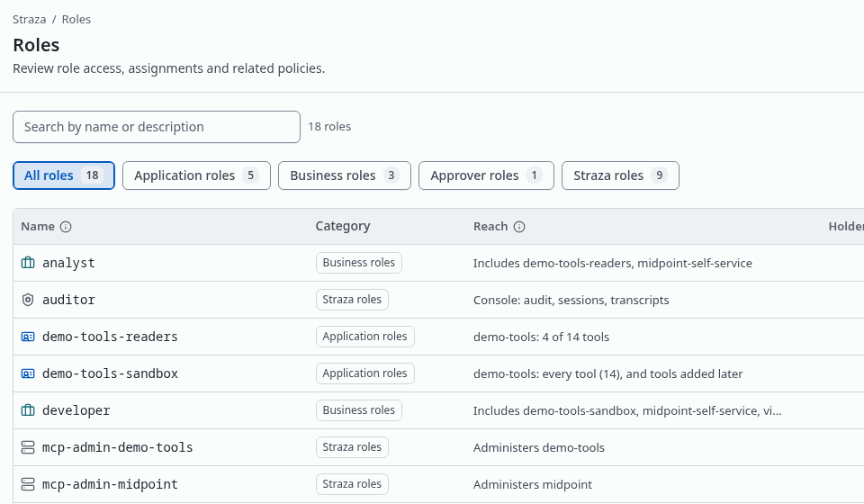The image size is (864, 504).
Task: Click the ID card icon beside demo-tools-readers
Action: (28, 337)
